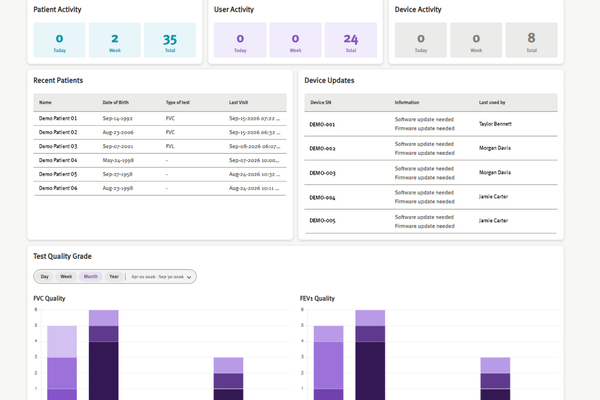Viewport: 600px width, 400px height.
Task: Sort by Last Visit column header
Action: tap(238, 103)
